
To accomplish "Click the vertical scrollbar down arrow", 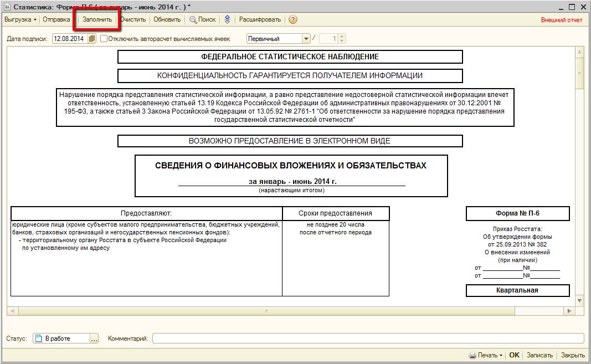I will (580, 301).
